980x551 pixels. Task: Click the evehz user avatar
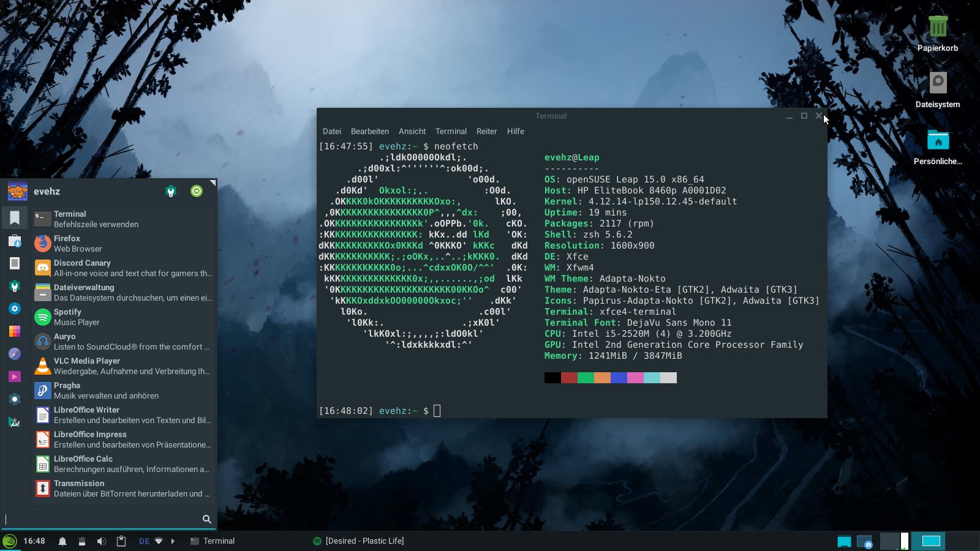[18, 192]
